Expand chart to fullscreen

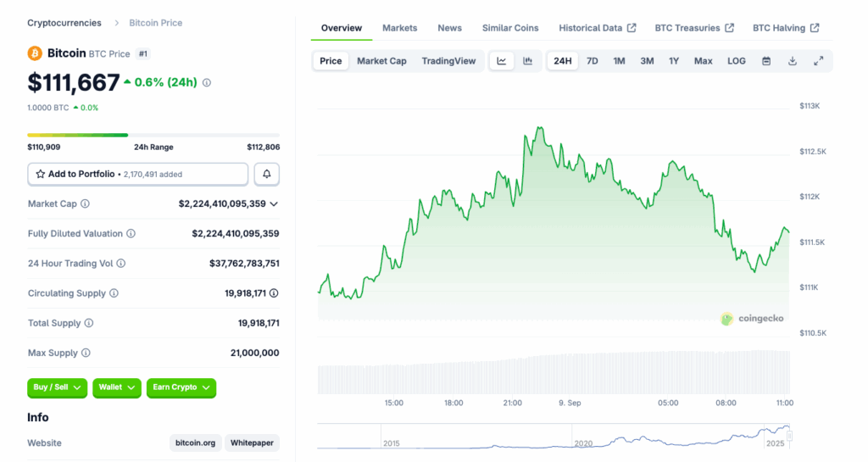[818, 61]
